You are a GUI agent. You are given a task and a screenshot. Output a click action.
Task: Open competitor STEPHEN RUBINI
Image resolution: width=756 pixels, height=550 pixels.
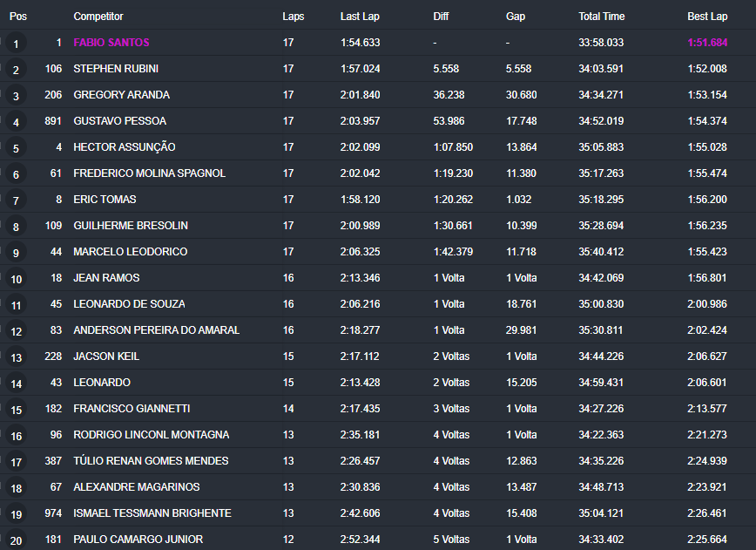pos(116,69)
